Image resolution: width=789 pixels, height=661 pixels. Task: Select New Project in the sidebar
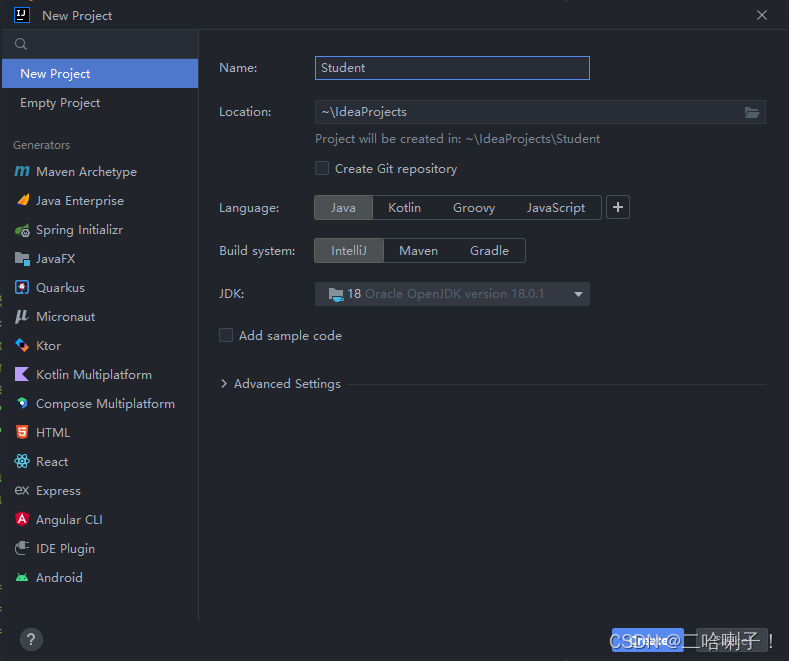(100, 73)
